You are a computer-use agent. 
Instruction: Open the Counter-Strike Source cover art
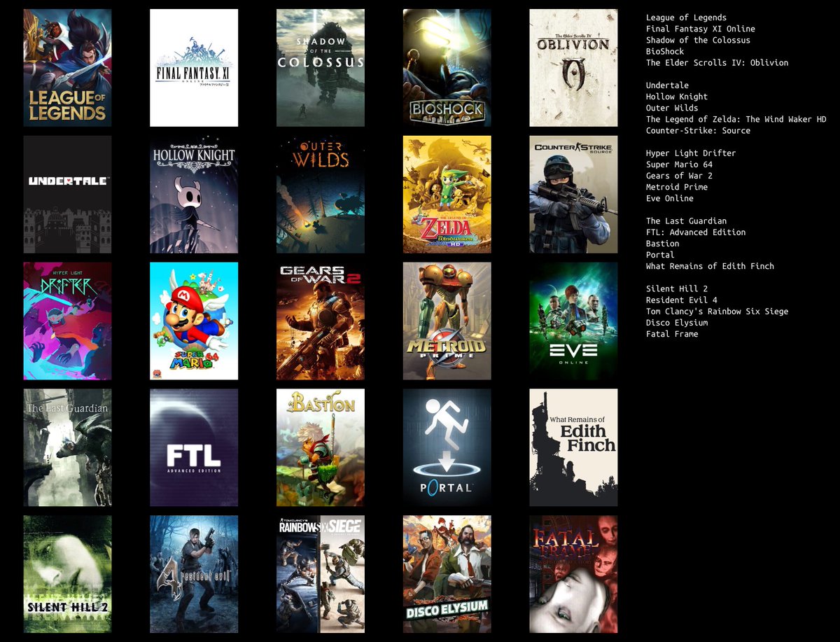[x=573, y=194]
